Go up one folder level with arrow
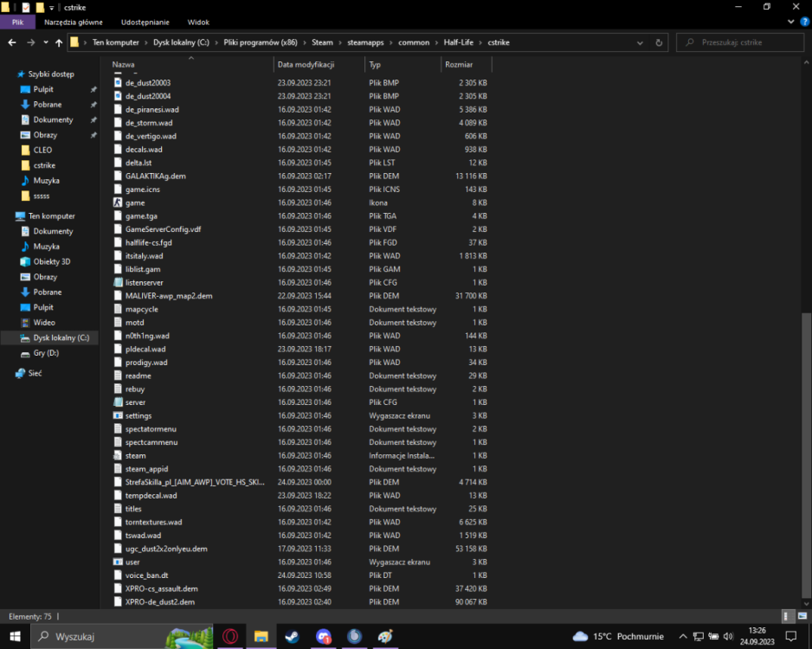The height and width of the screenshot is (649, 812). [x=59, y=42]
